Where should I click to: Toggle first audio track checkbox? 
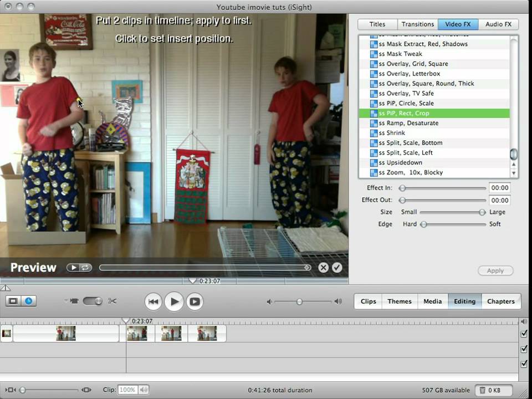524,349
